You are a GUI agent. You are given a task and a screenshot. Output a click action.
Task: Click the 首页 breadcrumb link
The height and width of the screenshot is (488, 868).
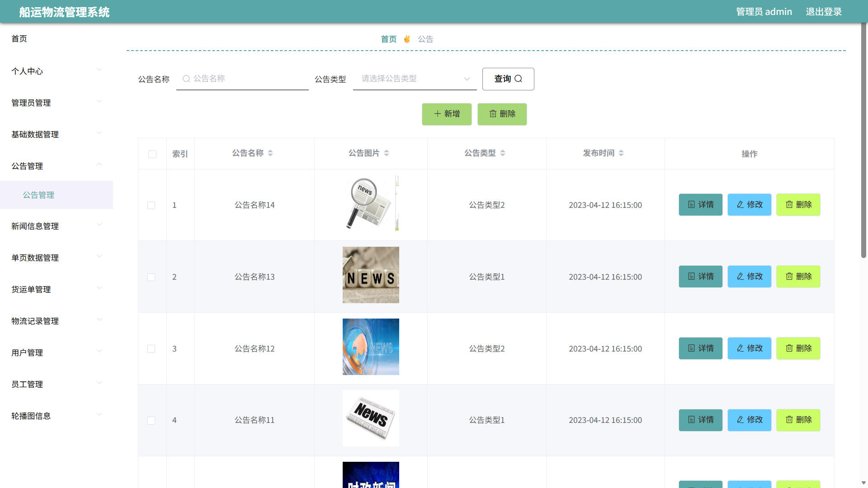pyautogui.click(x=389, y=39)
